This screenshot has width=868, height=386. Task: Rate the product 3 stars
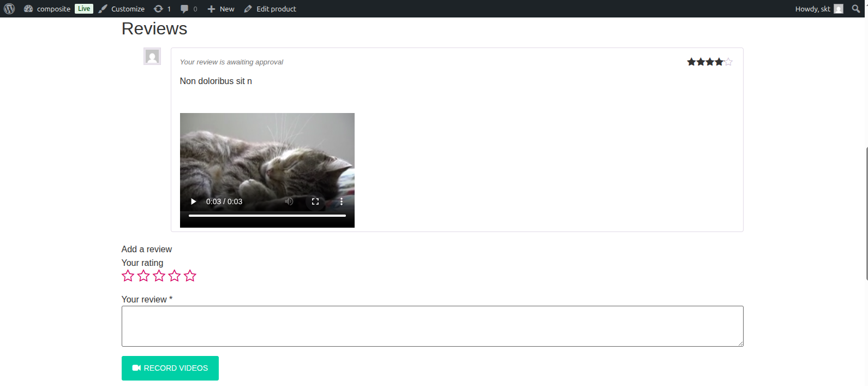(159, 276)
